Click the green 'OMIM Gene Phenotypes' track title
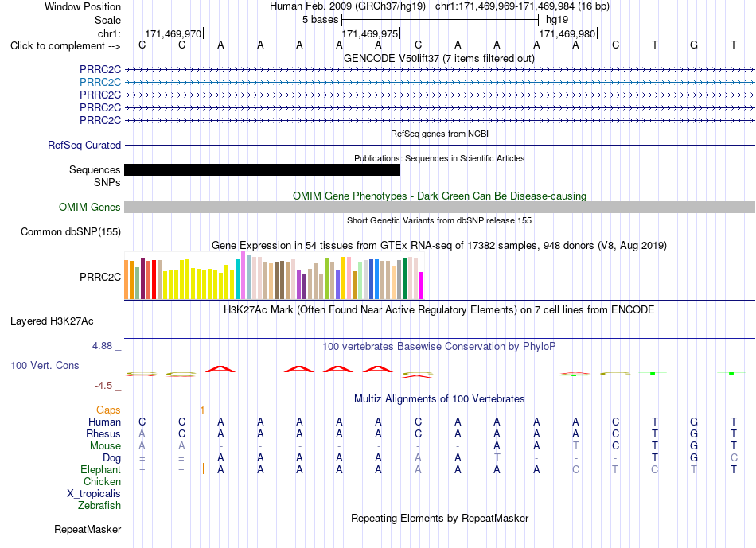The image size is (756, 548). [x=439, y=196]
